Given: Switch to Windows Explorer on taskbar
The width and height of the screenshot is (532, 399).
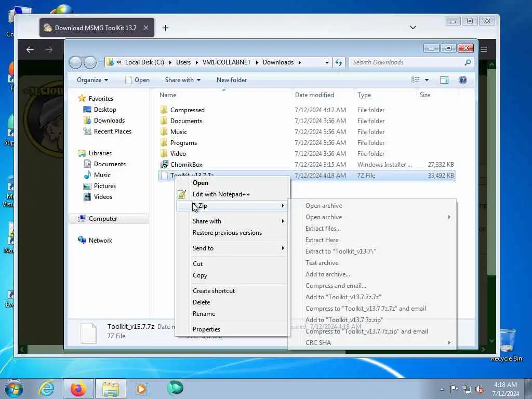Looking at the screenshot, I should coord(111,389).
